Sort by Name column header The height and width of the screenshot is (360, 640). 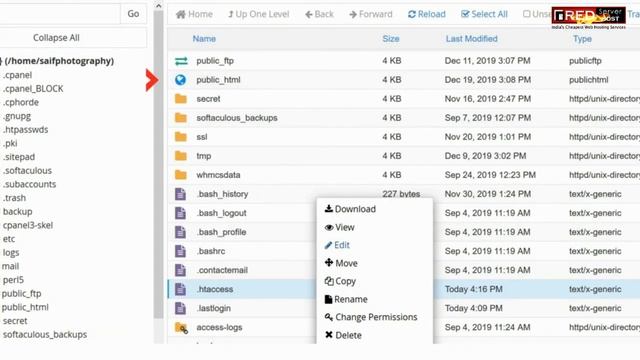[x=204, y=39]
